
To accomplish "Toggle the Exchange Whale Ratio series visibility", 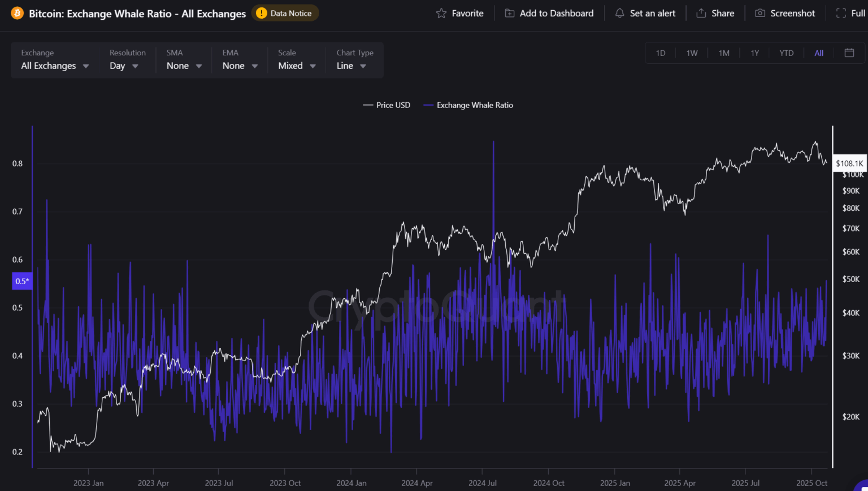I will point(468,105).
